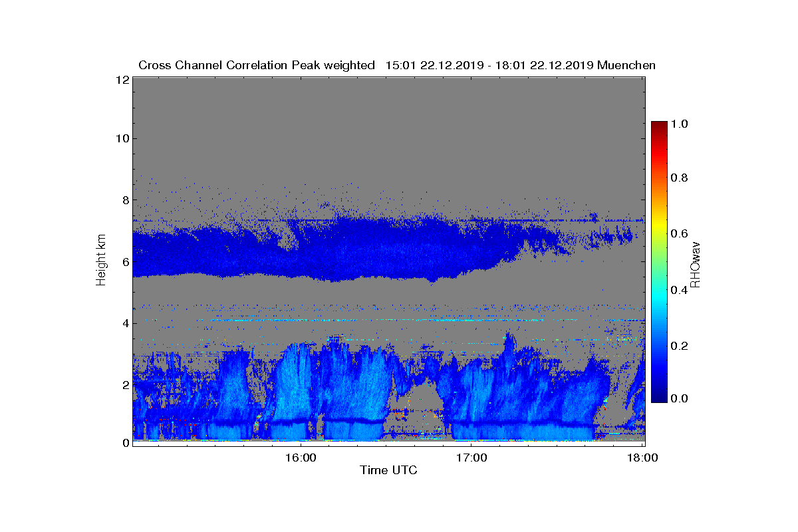Click the '6' height tick label
This screenshot has width=798, height=532.
[x=125, y=262]
